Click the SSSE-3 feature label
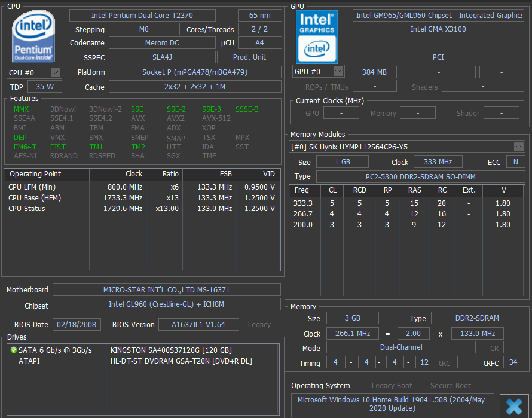 247,109
